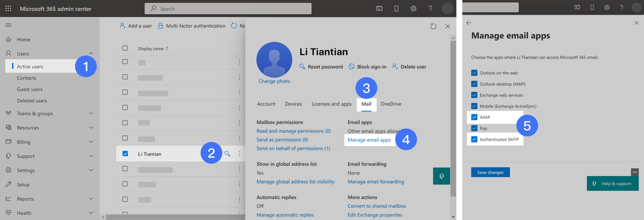Image resolution: width=644 pixels, height=220 pixels.
Task: Expand Health in sidebar
Action: pyautogui.click(x=91, y=212)
